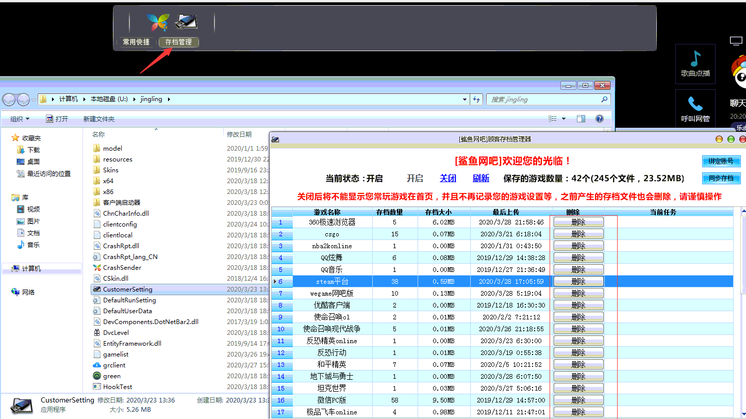Click 关闭 link in archive manager
The width and height of the screenshot is (746, 419).
click(x=448, y=178)
